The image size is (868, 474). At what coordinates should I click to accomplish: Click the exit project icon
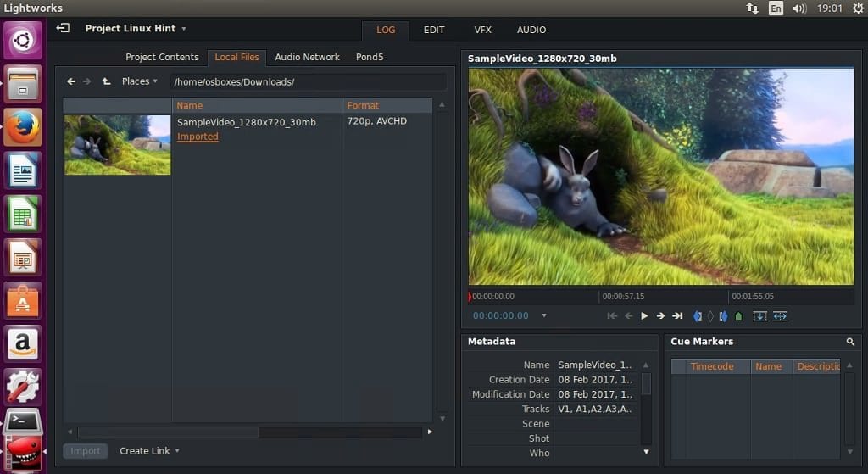click(x=63, y=28)
